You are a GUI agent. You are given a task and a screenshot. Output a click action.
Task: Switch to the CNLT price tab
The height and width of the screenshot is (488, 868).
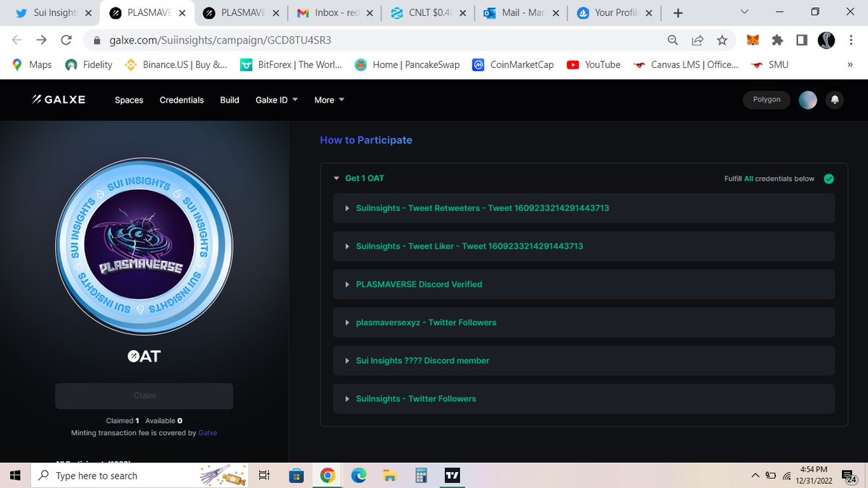click(x=427, y=13)
